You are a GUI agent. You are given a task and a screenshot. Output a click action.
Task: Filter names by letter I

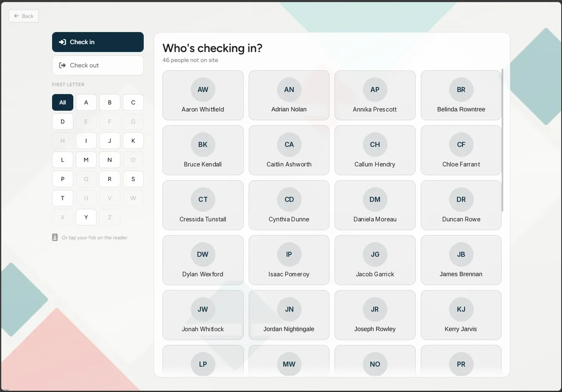86,141
